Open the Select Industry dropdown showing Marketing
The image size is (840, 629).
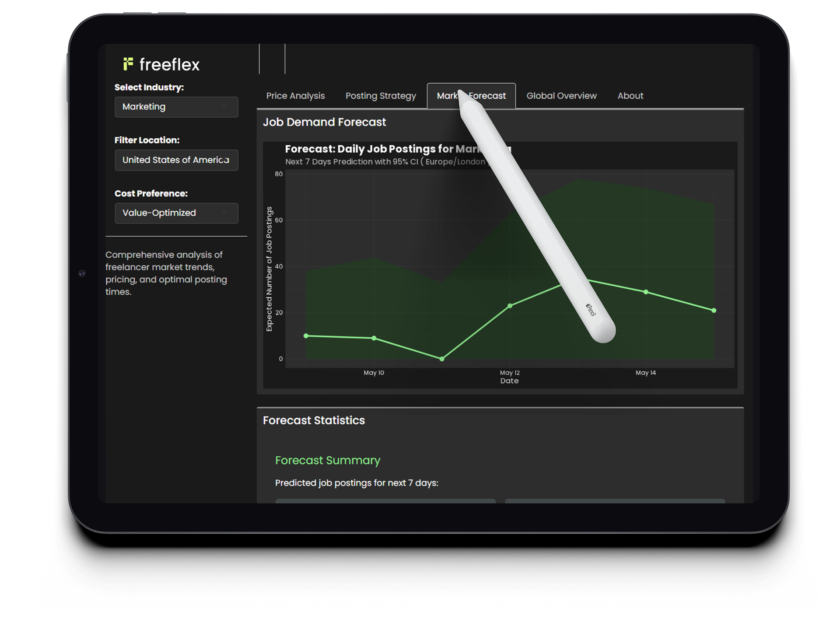pyautogui.click(x=176, y=107)
